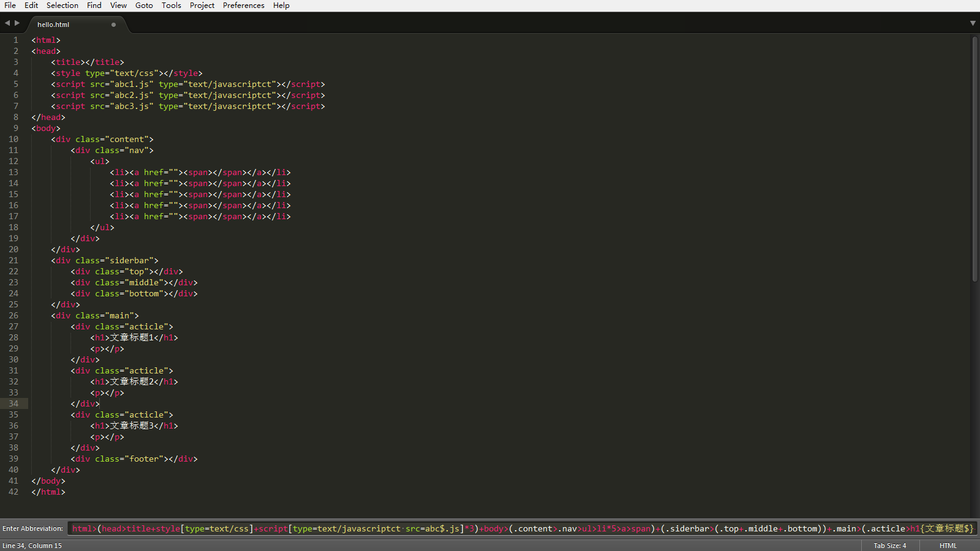This screenshot has width=980, height=551.
Task: Open the Goto menu
Action: [144, 6]
